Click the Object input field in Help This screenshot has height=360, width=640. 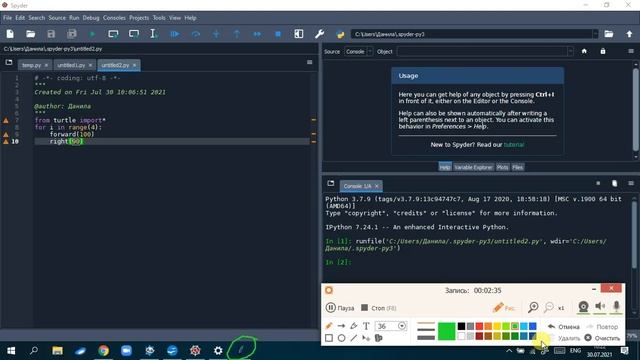482,51
